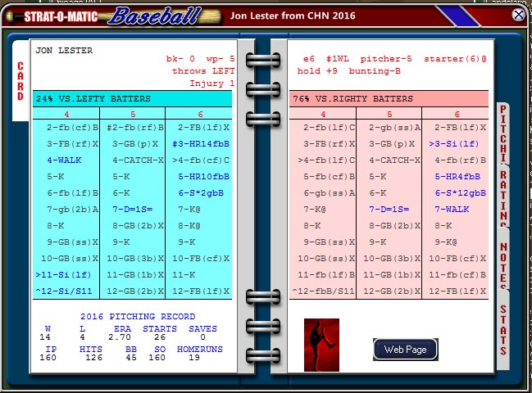The width and height of the screenshot is (532, 393).
Task: Select '>11-Si(lf)' lefty result
Action: (63, 275)
